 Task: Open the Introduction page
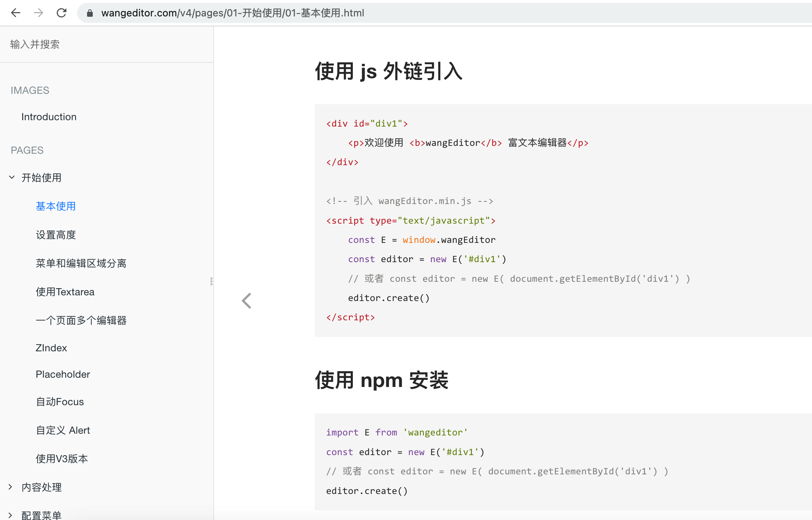coord(49,117)
